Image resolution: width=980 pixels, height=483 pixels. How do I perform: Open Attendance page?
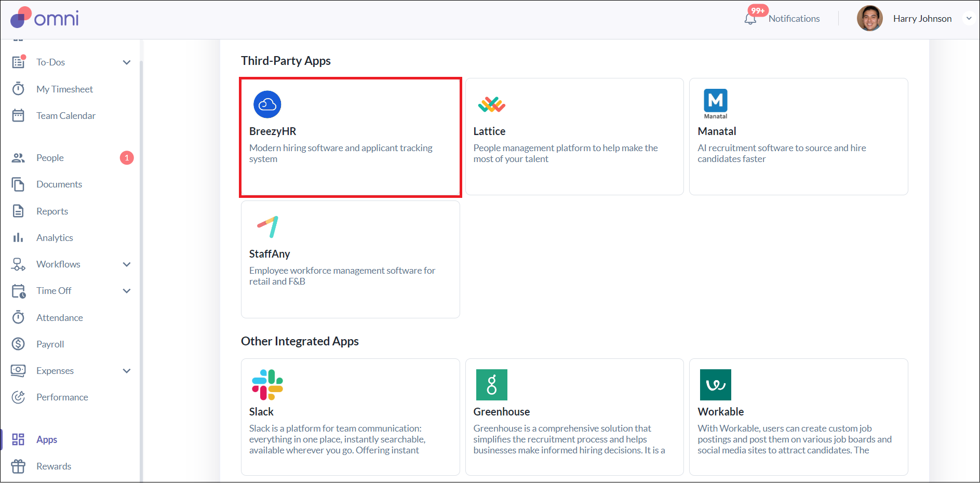click(x=60, y=318)
